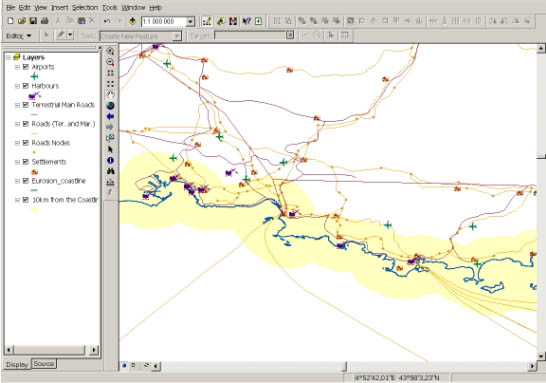546x383 pixels.
Task: Activate the Pan hand tool
Action: coord(110,95)
